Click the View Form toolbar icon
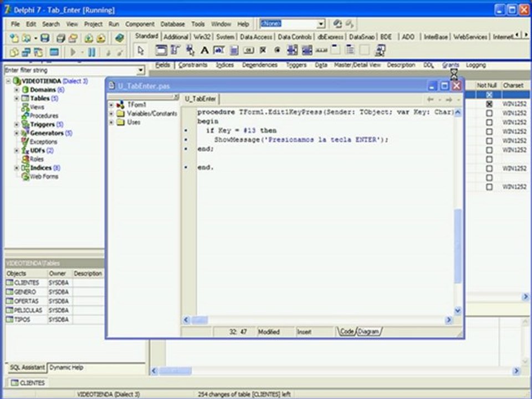 tap(26, 52)
